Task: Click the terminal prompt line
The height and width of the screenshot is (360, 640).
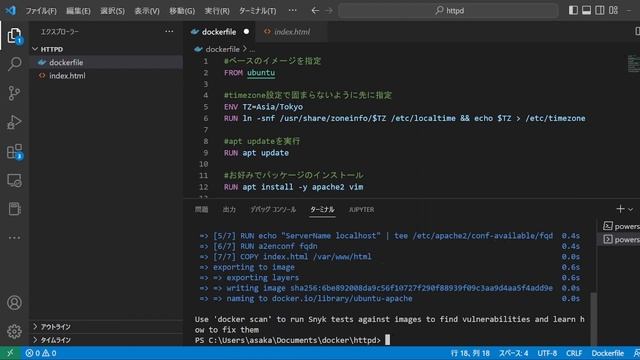Action: pyautogui.click(x=292, y=340)
